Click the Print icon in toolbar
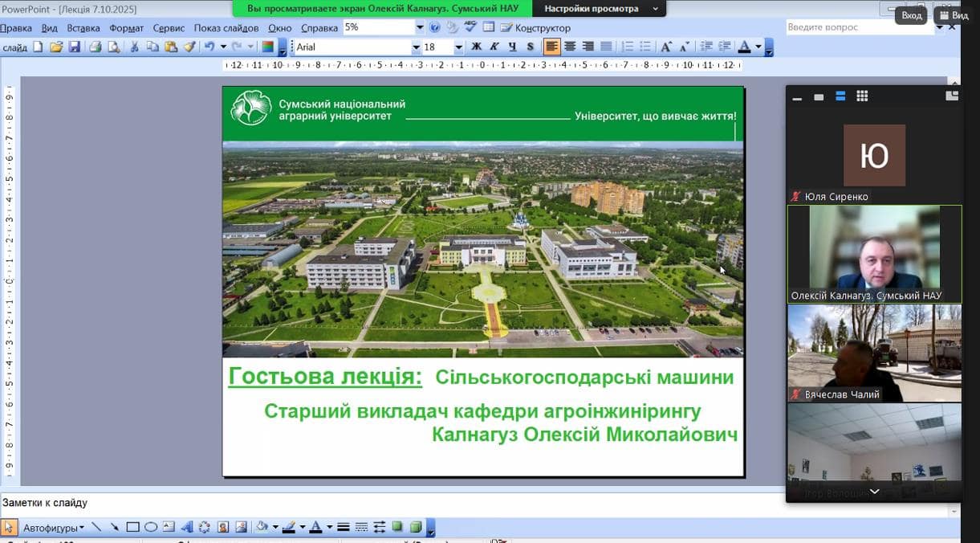The width and height of the screenshot is (980, 543). (96, 47)
